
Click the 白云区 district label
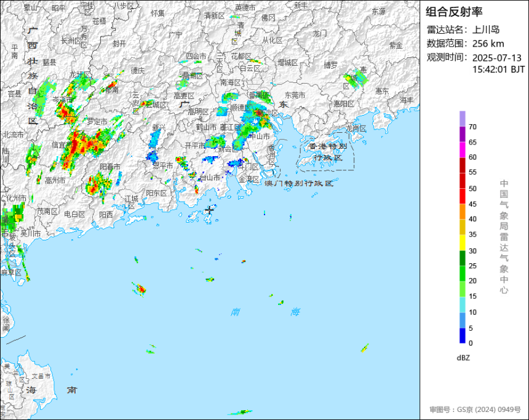pyautogui.click(x=250, y=68)
